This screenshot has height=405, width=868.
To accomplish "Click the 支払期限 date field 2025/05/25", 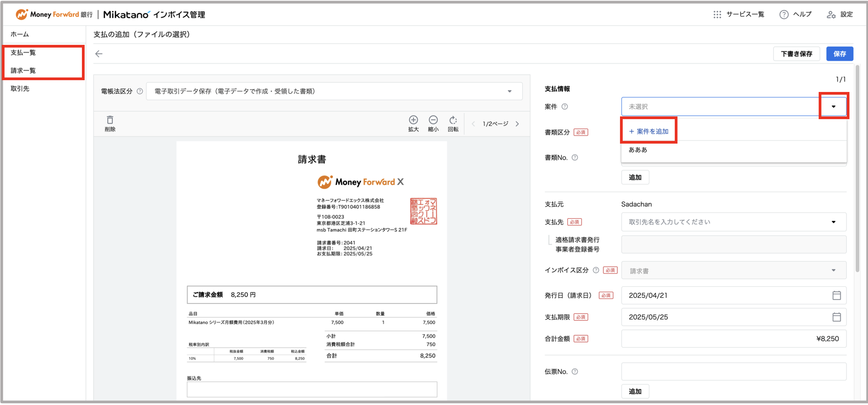I will point(734,317).
